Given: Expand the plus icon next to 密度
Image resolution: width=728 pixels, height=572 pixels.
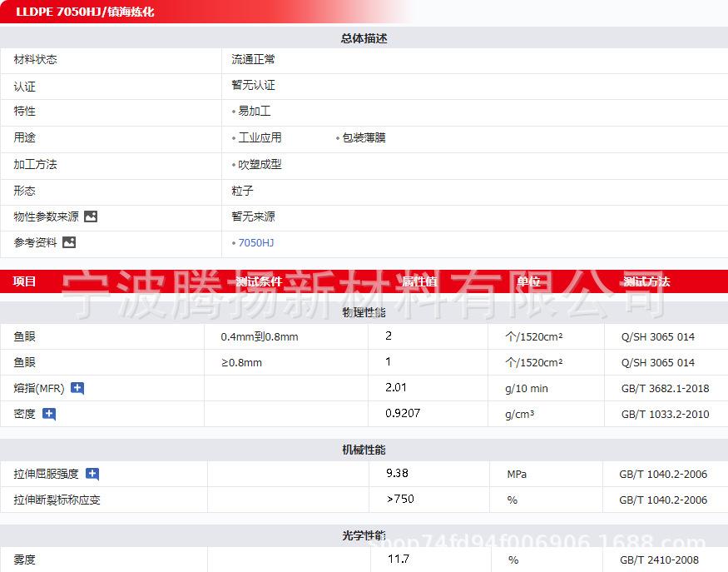Looking at the screenshot, I should [49, 414].
